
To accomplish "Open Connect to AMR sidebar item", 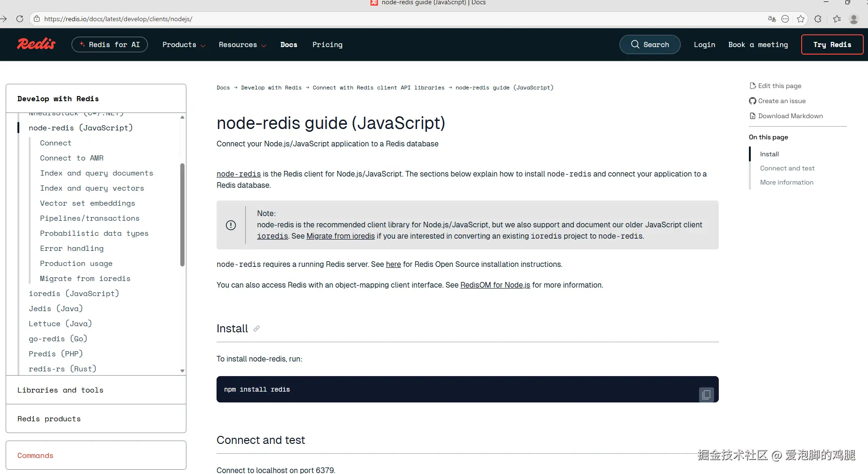I will tap(72, 158).
